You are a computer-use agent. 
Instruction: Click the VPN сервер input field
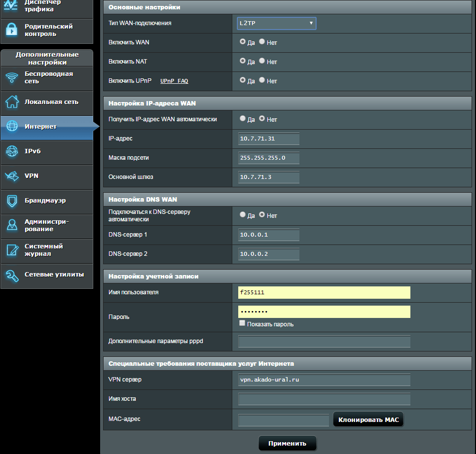pos(324,380)
